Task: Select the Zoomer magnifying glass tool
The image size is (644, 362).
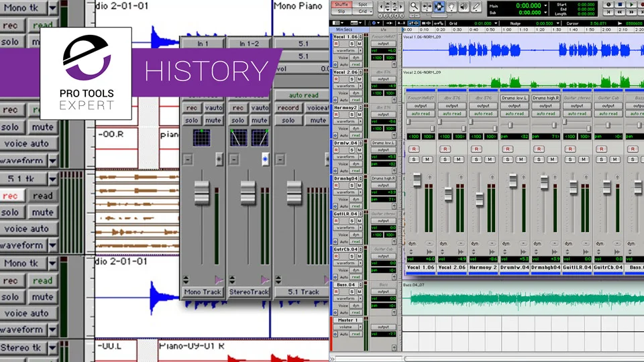Action: tap(414, 6)
